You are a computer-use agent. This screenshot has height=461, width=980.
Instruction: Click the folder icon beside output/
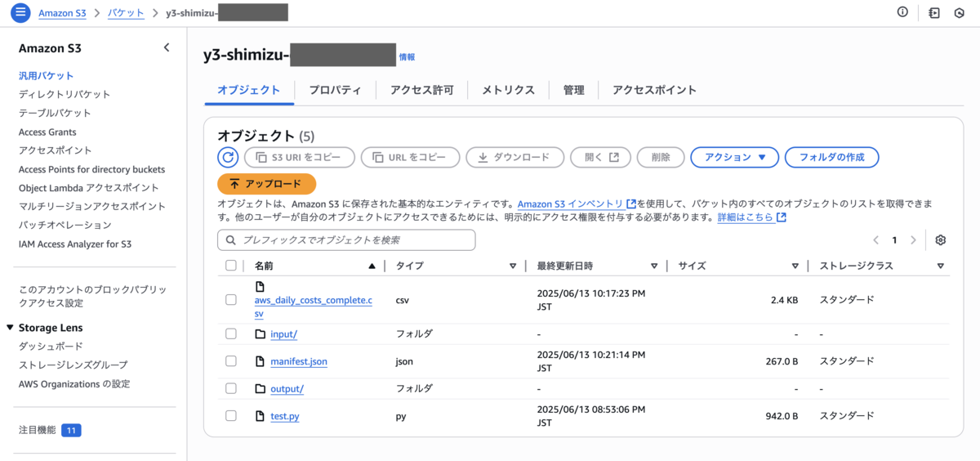tap(261, 388)
